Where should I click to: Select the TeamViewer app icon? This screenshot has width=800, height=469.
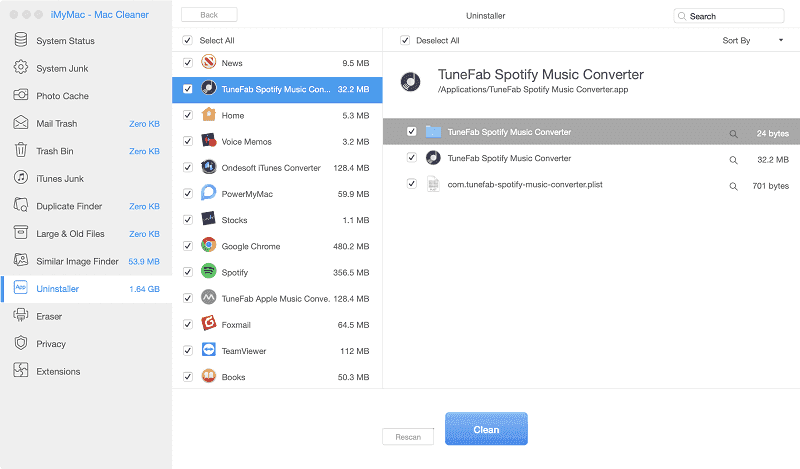pyautogui.click(x=208, y=350)
